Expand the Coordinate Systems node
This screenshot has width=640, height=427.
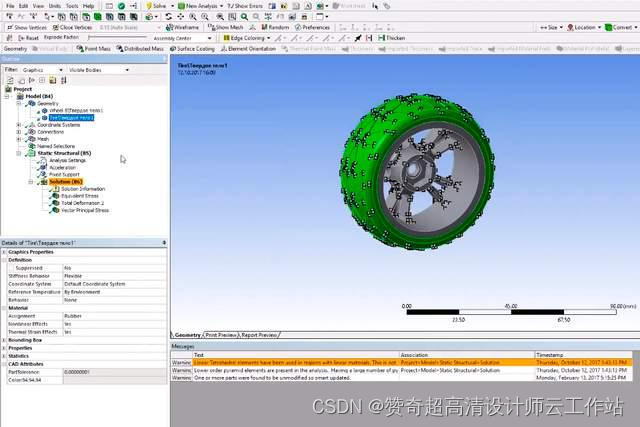(19, 125)
